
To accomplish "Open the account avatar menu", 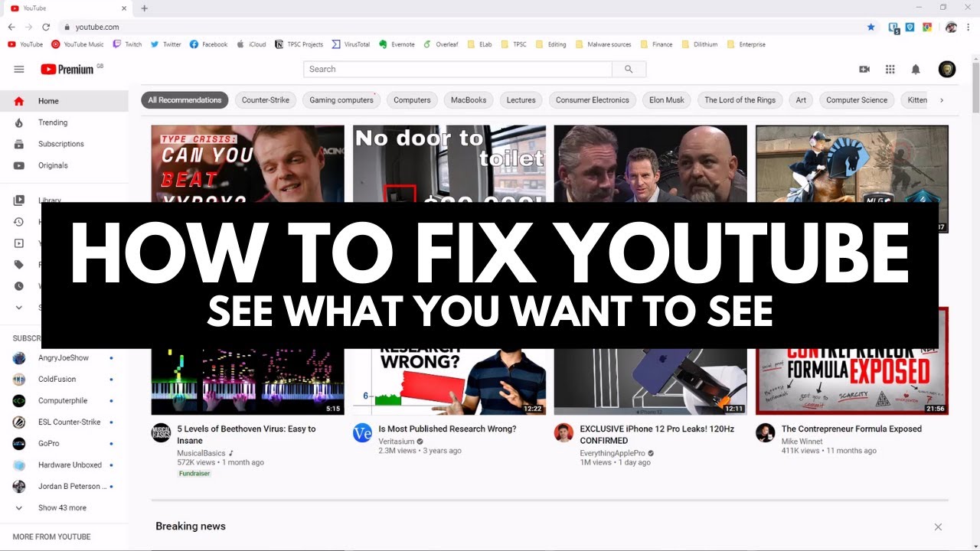I will (947, 69).
